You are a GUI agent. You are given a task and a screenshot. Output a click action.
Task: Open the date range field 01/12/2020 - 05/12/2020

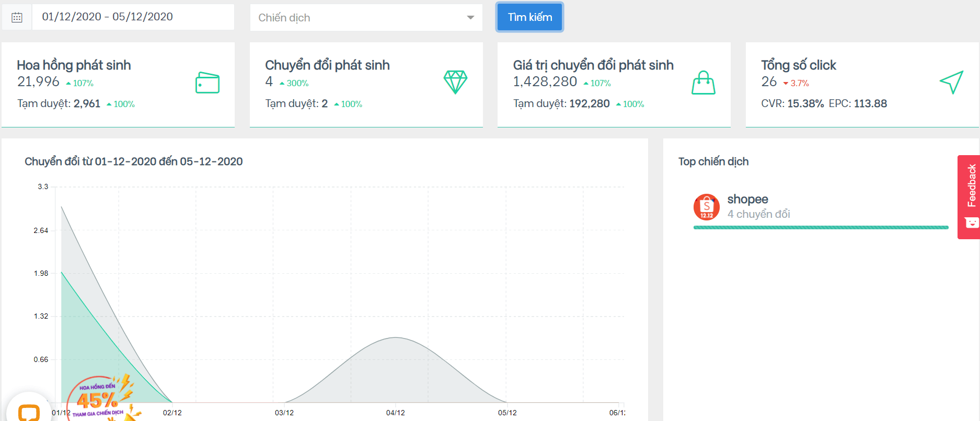[133, 17]
